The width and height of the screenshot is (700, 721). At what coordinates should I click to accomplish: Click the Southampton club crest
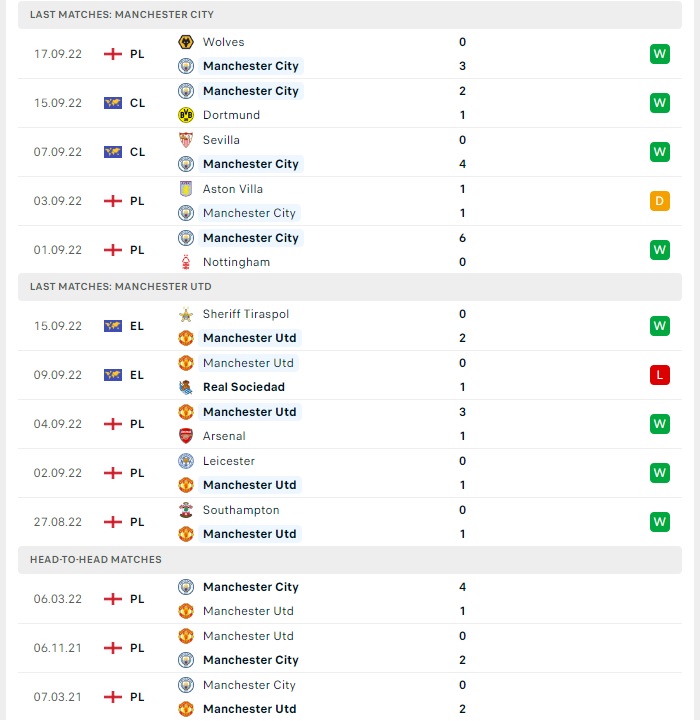coord(186,510)
